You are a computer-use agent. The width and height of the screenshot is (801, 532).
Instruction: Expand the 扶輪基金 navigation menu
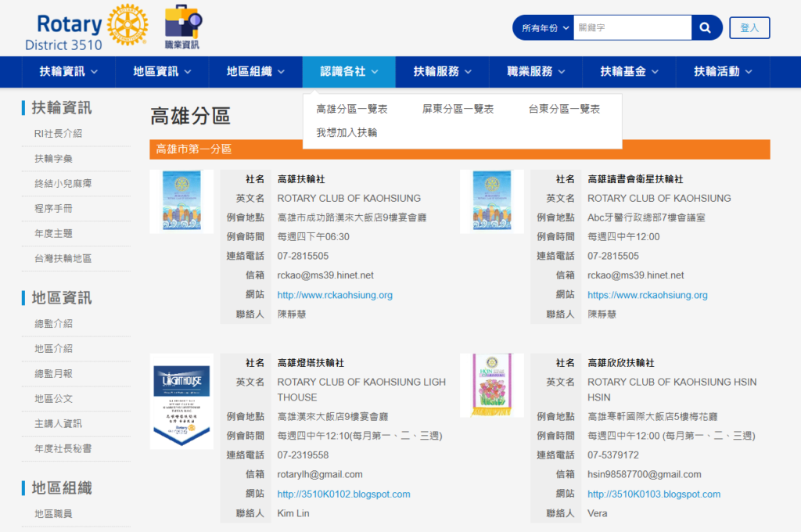630,72
